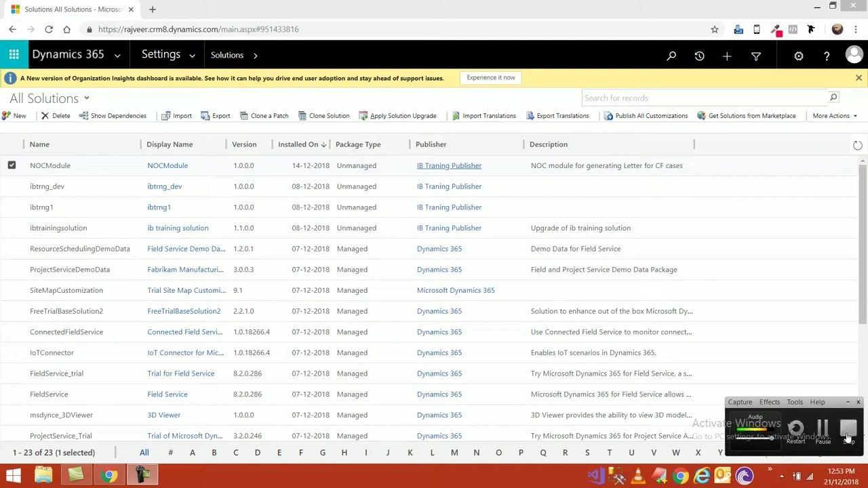The image size is (868, 488).
Task: Click the Windows Start button
Action: [x=13, y=476]
